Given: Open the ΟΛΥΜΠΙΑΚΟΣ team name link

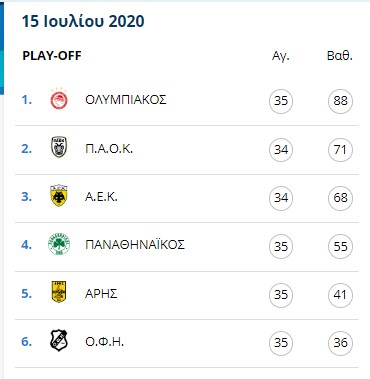Looking at the screenshot, I should pyautogui.click(x=126, y=100).
